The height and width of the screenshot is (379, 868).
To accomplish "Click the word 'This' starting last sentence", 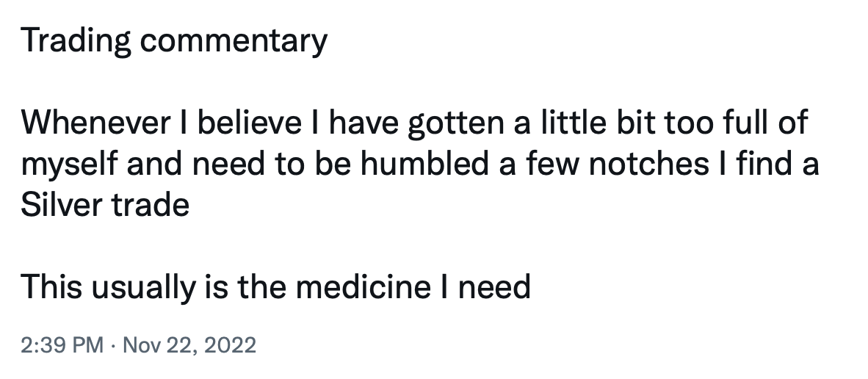I will [51, 286].
